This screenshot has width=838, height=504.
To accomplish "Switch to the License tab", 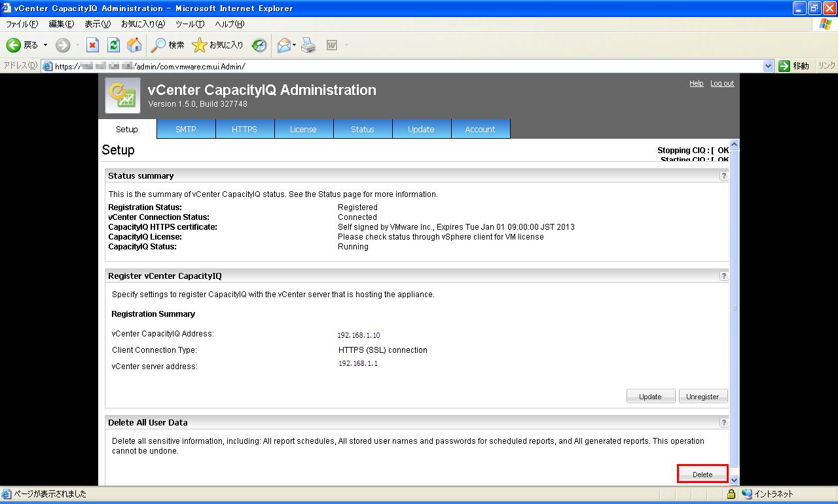I will (x=304, y=129).
